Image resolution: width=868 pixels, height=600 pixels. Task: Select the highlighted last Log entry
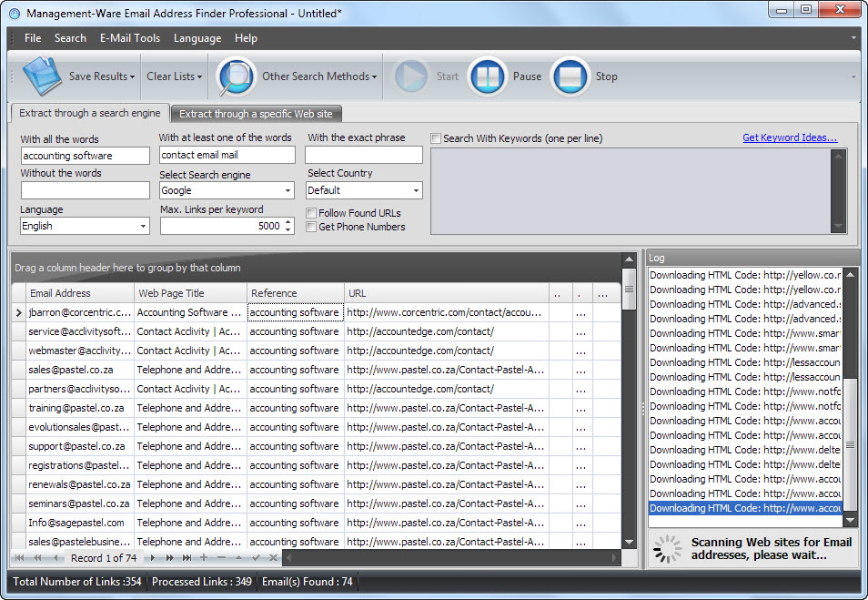[745, 508]
